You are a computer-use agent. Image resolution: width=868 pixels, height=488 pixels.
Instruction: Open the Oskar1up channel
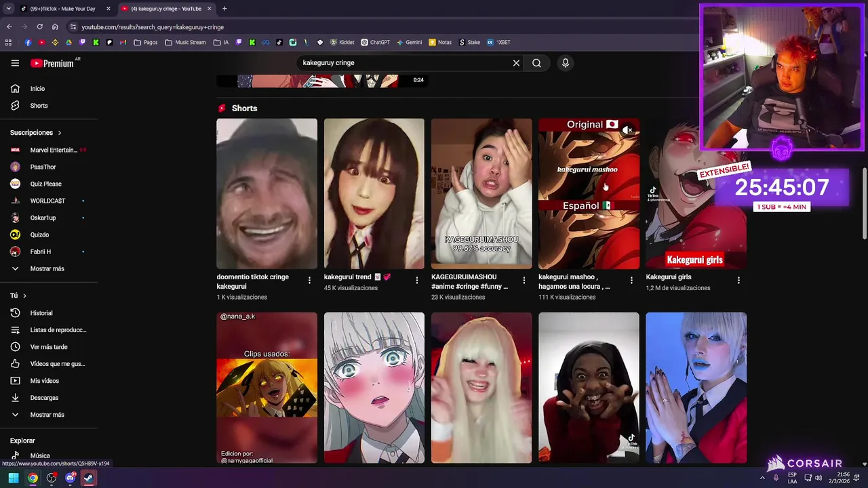(x=43, y=218)
